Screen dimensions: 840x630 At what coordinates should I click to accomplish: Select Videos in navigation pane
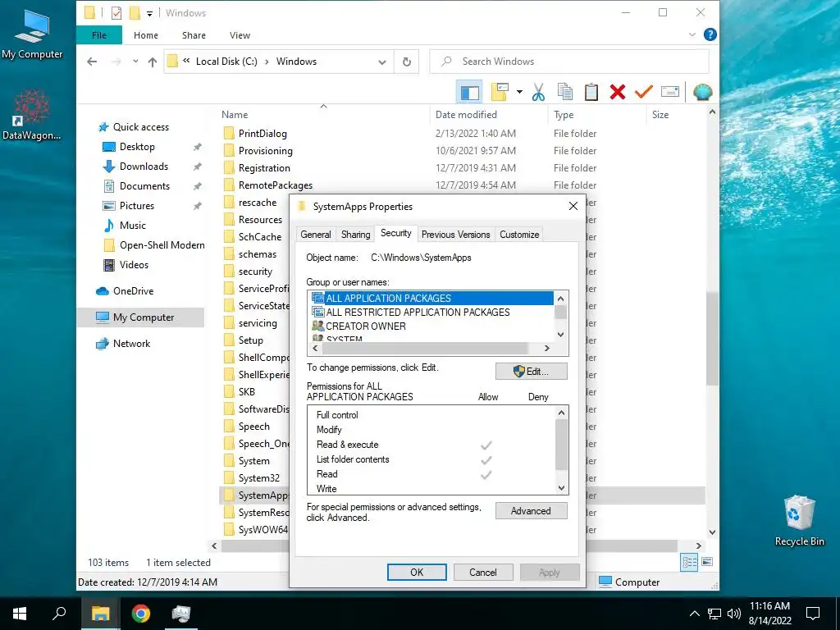[x=134, y=265]
